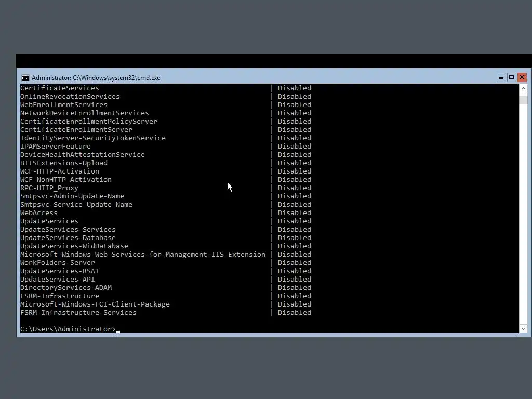Click the scrollbar down arrow
The image size is (532, 399).
[x=523, y=328]
